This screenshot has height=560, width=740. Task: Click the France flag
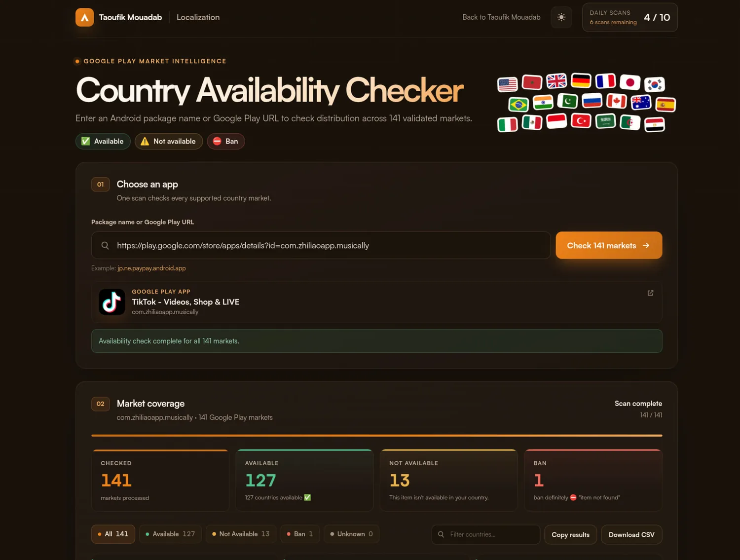click(x=605, y=81)
